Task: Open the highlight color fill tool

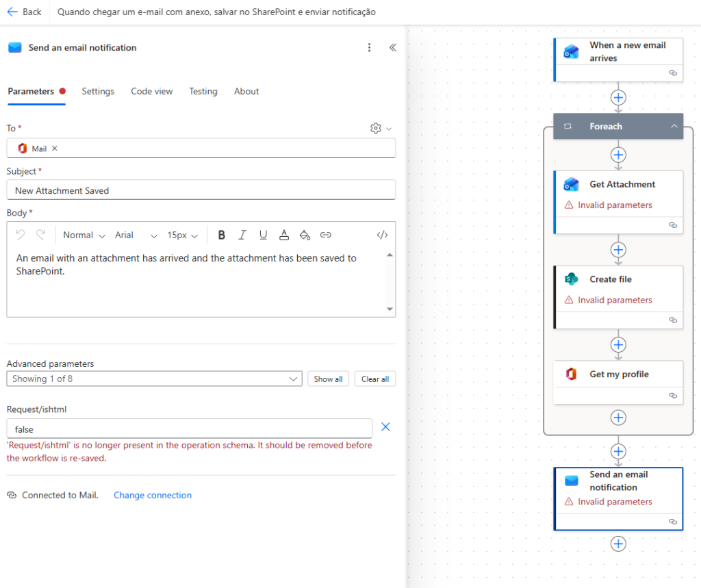Action: click(305, 235)
